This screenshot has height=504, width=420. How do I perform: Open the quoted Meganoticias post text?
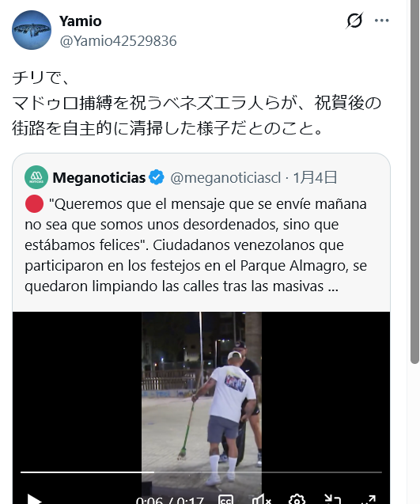[196, 245]
